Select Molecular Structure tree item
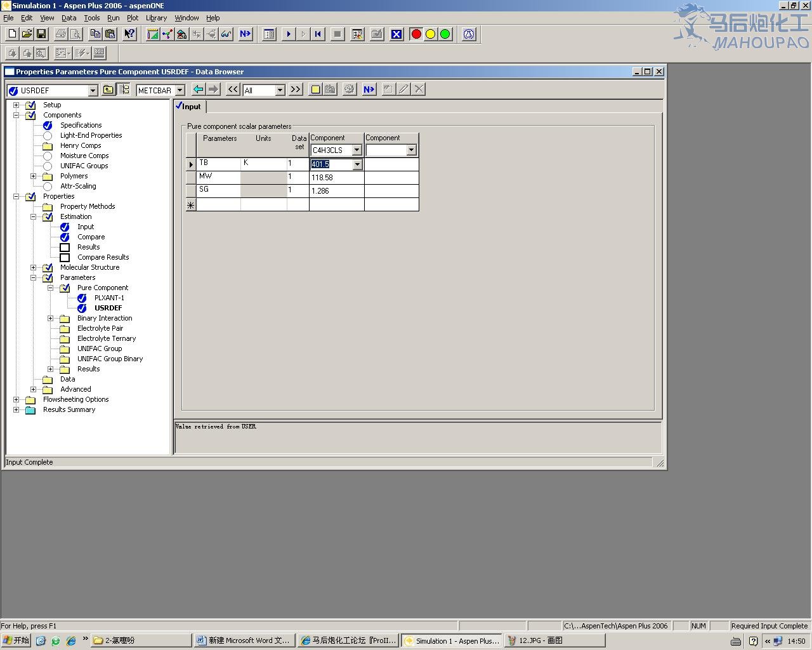Screen dimensions: 812x650 (89, 267)
